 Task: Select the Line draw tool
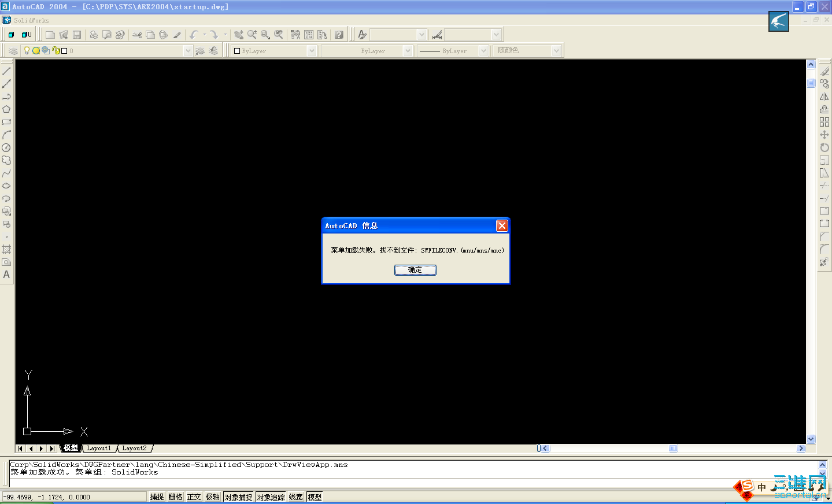(x=6, y=71)
